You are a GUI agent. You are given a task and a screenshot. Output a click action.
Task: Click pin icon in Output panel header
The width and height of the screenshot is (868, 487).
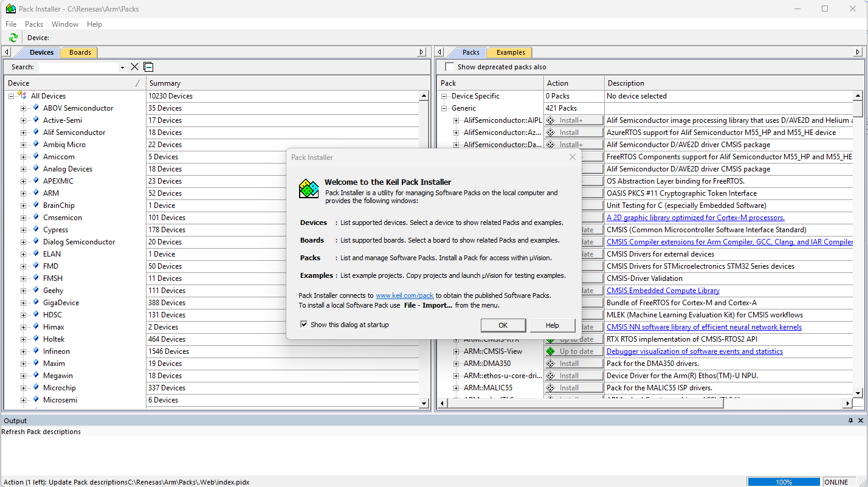point(851,421)
